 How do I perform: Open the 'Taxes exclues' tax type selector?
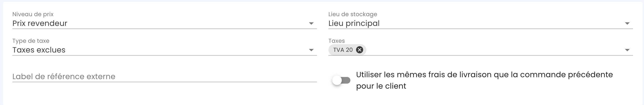[150, 50]
